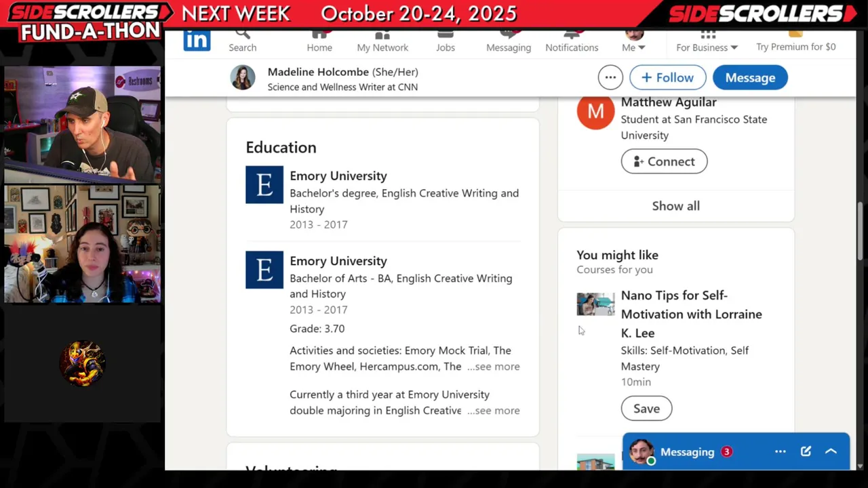
Task: Open Messaging overlay options three dots
Action: tap(781, 451)
